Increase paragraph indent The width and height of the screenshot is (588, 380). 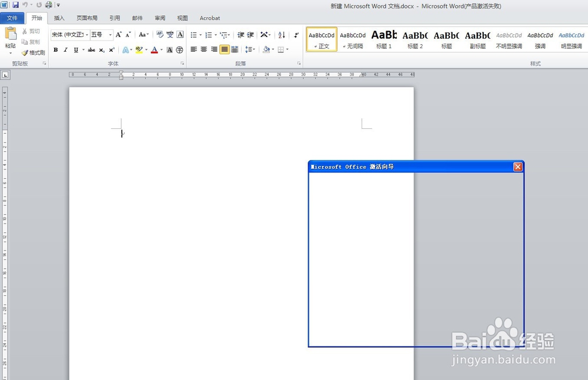click(250, 35)
